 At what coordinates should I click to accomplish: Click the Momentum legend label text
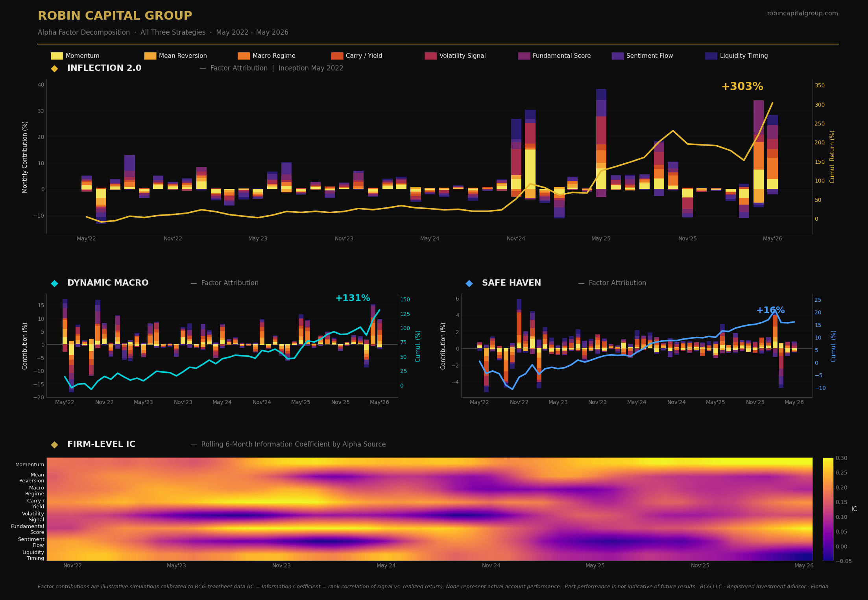(x=83, y=56)
